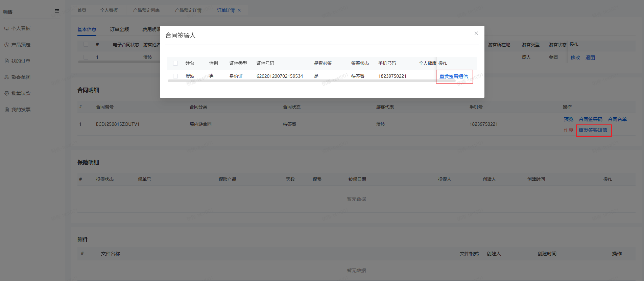Click the 我的订单 document icon in sidebar
This screenshot has height=281, width=644.
tap(7, 61)
